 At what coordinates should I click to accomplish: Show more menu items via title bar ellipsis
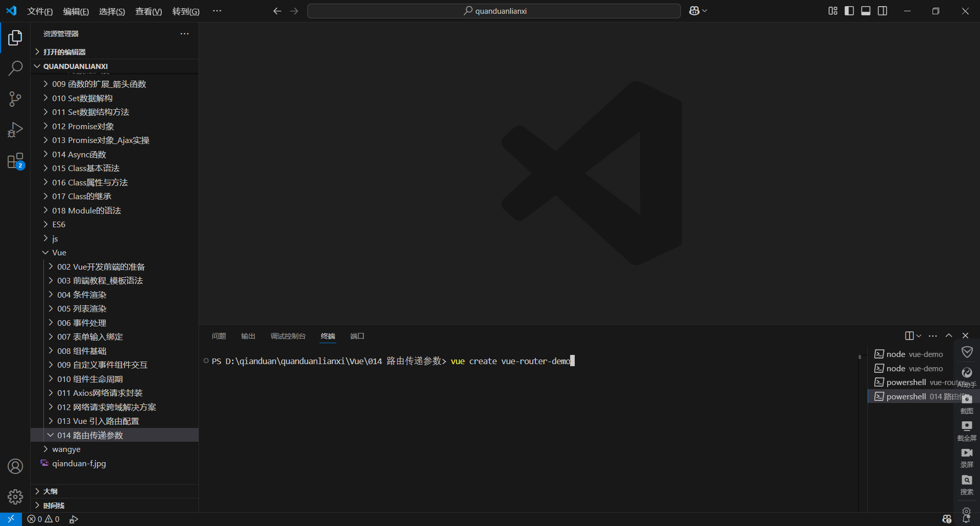coord(217,11)
